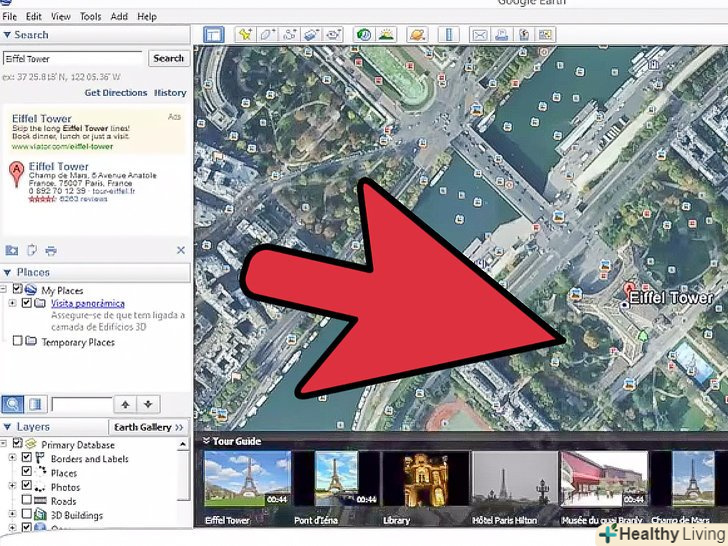Open the Tools menu

click(x=91, y=17)
